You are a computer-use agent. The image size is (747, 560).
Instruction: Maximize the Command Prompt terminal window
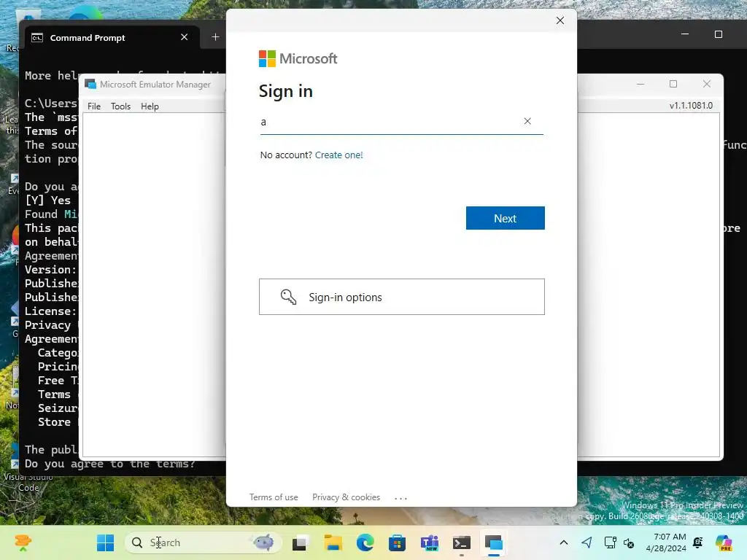719,34
